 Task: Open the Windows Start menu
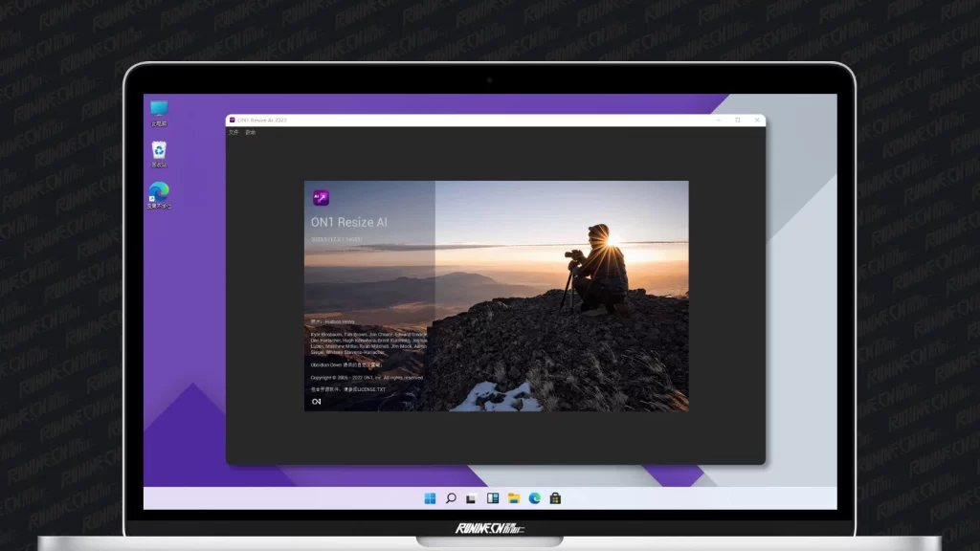point(430,498)
